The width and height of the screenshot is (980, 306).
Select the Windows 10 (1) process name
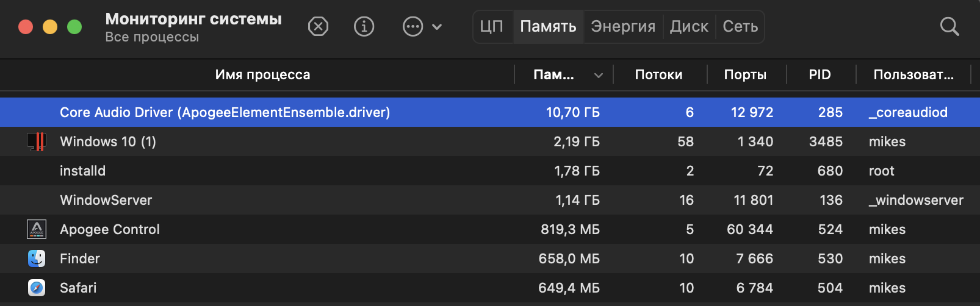click(108, 141)
